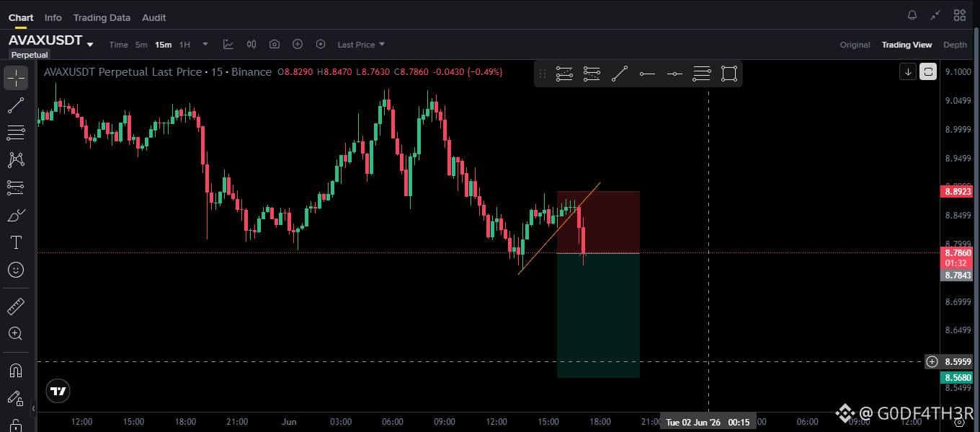Switch to Depth chart view
The height and width of the screenshot is (432, 980).
coord(955,45)
